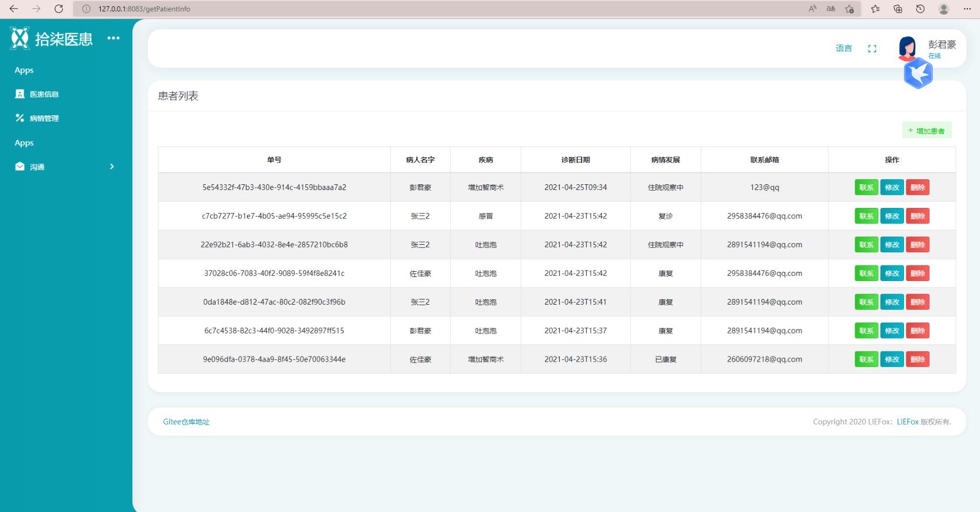
Task: Click the 诊断日期 column header
Action: click(x=576, y=160)
